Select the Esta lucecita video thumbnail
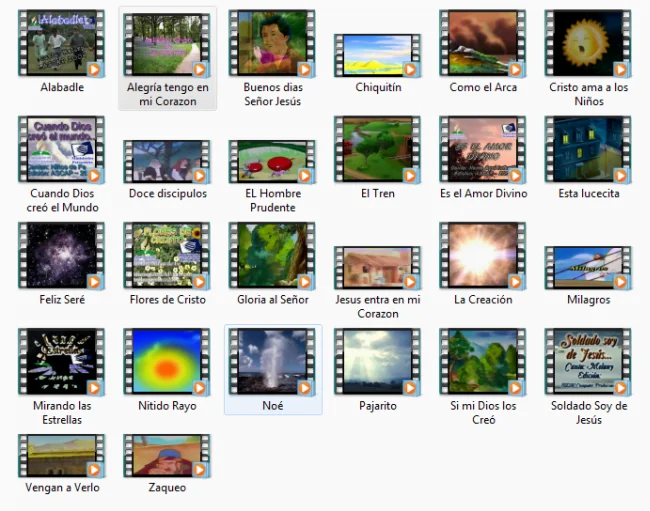 click(588, 150)
